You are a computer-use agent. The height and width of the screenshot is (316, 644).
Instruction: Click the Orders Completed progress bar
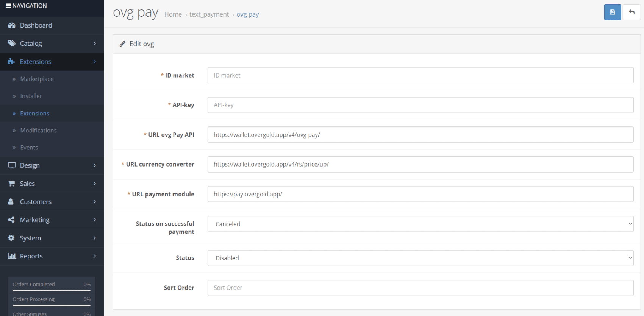point(52,290)
